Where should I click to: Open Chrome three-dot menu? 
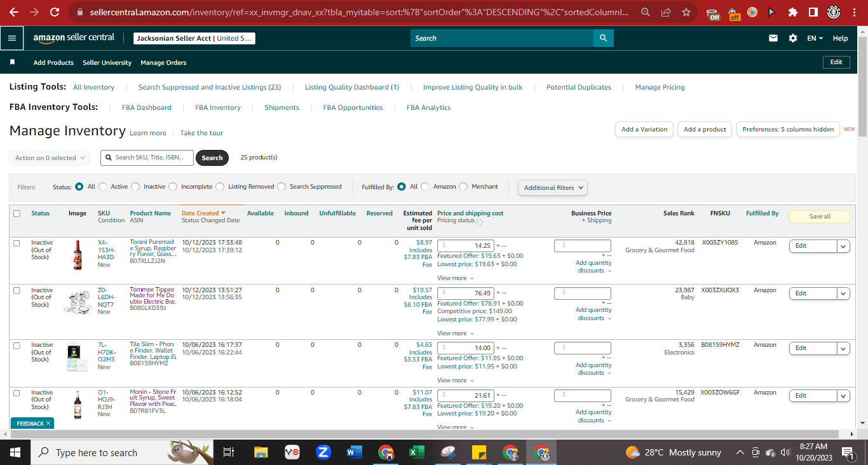[855, 12]
